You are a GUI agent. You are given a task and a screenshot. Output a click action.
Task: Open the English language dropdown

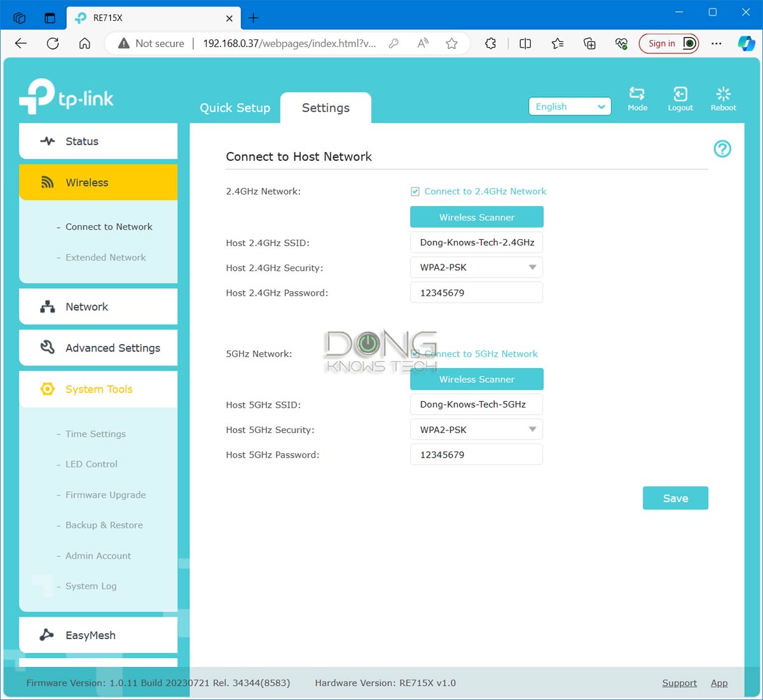[570, 107]
